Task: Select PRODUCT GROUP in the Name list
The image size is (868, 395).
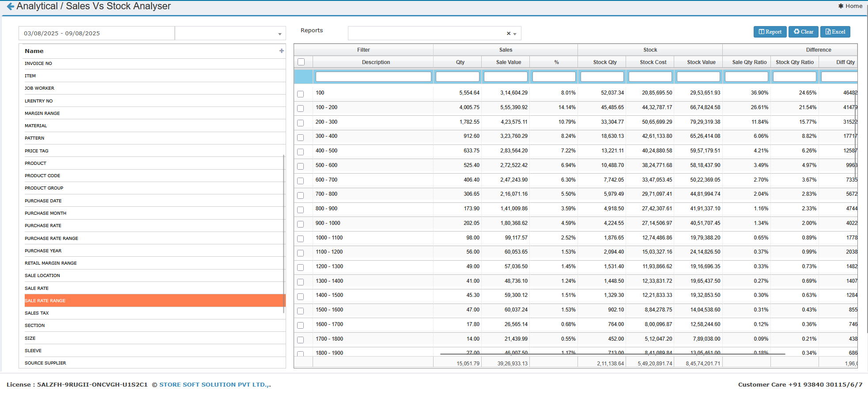Action: 44,188
